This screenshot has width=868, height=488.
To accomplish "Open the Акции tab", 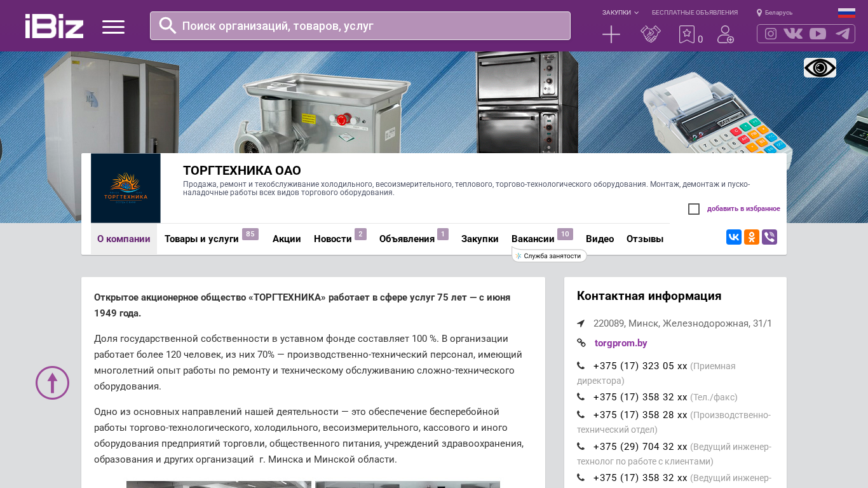I will [287, 239].
